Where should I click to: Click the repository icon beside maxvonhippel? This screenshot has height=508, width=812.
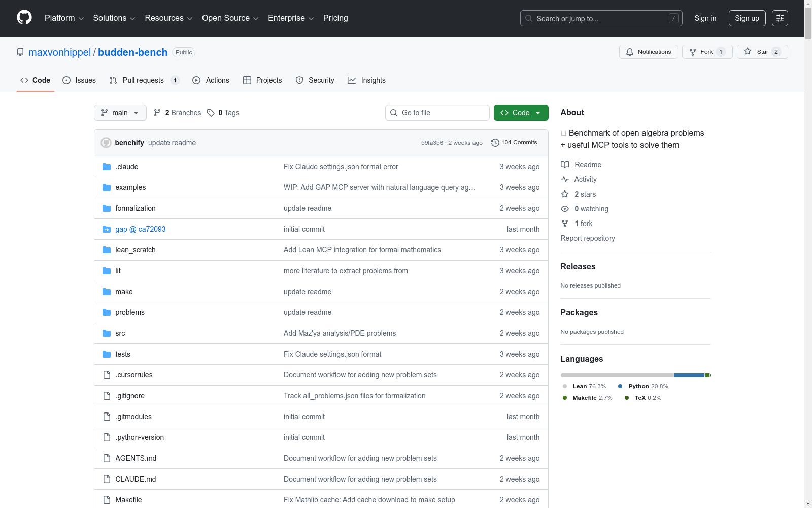(20, 52)
